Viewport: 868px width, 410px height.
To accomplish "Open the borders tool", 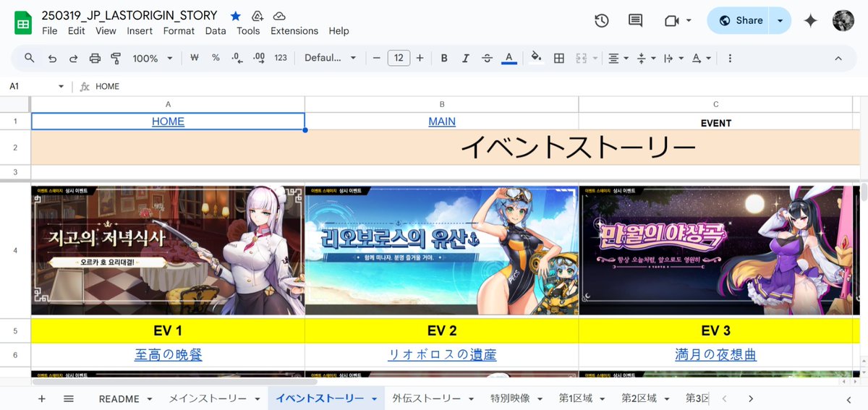I will (558, 58).
